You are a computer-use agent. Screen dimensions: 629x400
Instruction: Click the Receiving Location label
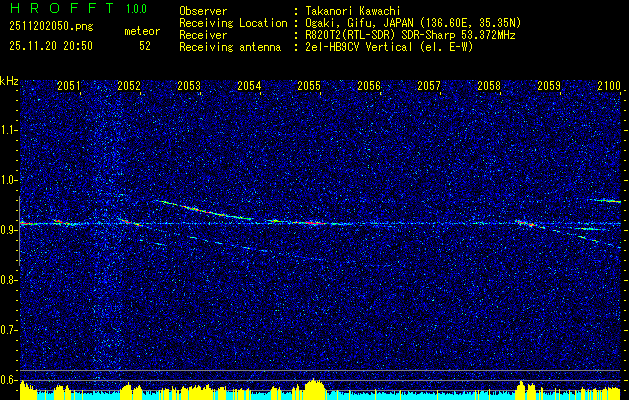coord(233,23)
